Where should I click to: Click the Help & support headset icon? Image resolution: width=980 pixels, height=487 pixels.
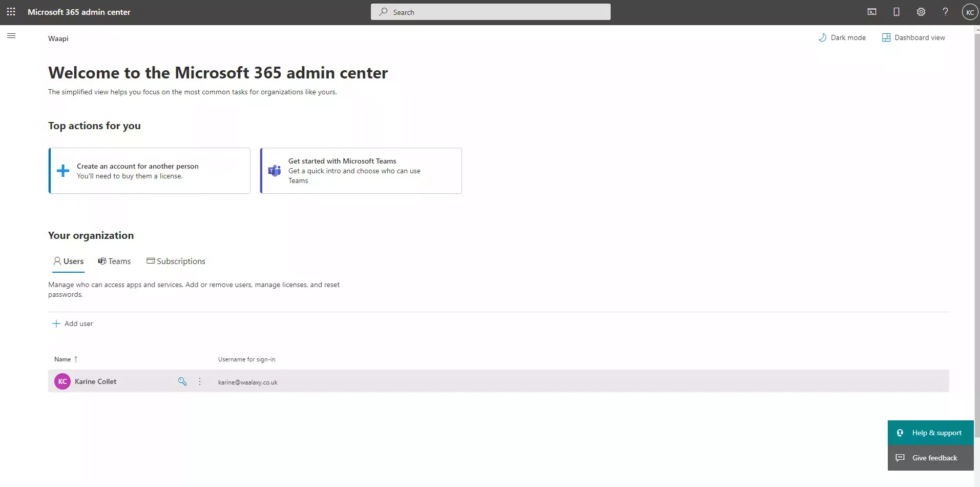point(900,433)
